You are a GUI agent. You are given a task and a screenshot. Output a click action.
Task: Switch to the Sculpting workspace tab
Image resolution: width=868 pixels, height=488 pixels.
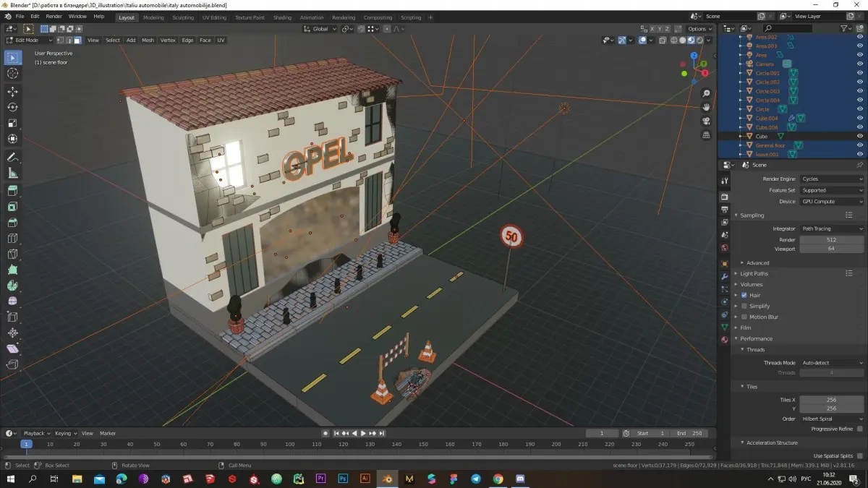pos(183,17)
